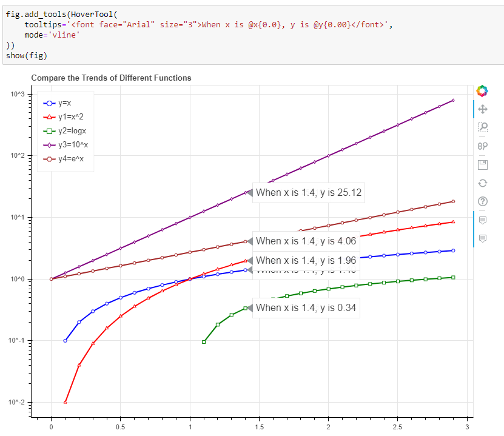Image resolution: width=504 pixels, height=436 pixels.
Task: Click the last blue y=x data point
Action: coord(453,250)
